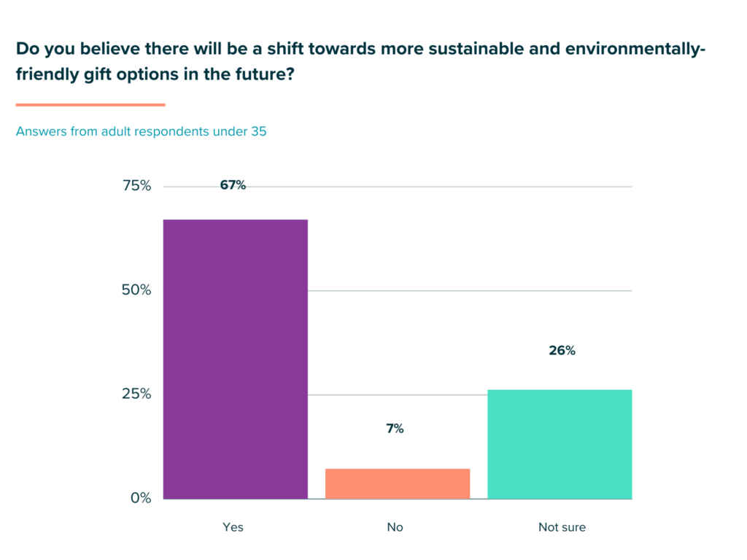
Task: Click the 75% y-axis tick label
Action: click(136, 186)
